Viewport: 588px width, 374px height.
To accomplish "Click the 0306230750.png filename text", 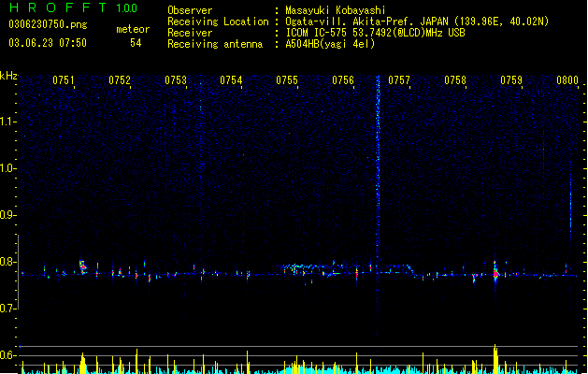I will 48,24.
